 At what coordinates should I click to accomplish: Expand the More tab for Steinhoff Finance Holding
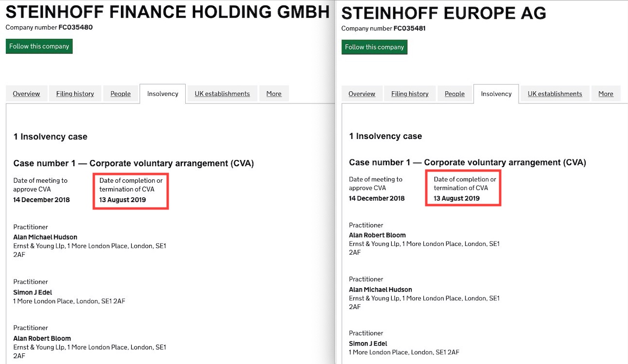pyautogui.click(x=274, y=93)
